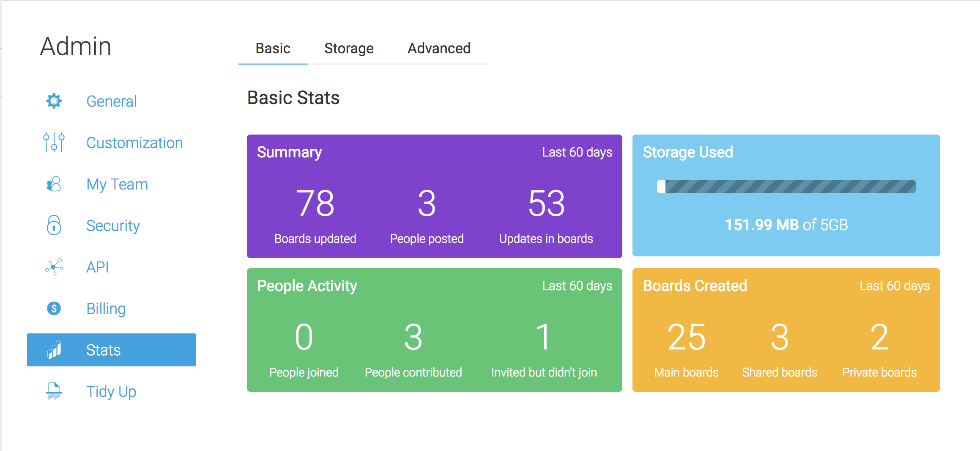Click the 3 People posted value

tap(427, 203)
